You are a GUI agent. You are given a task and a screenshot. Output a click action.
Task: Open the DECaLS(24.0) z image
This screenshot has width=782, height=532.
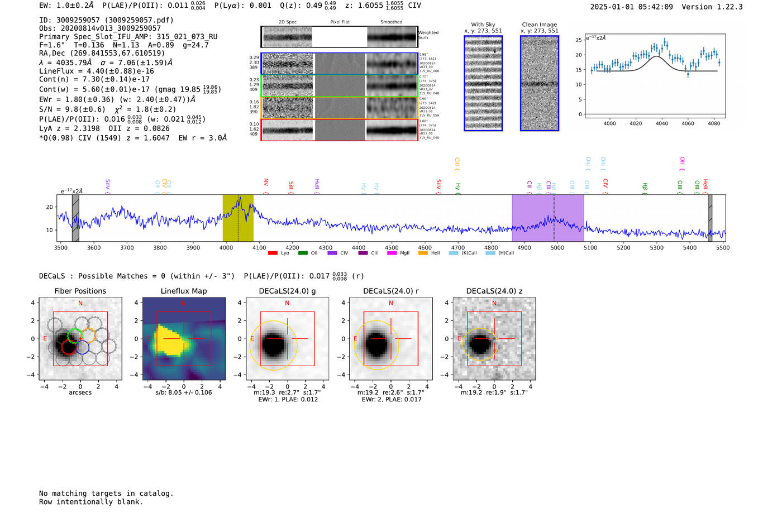pos(494,338)
